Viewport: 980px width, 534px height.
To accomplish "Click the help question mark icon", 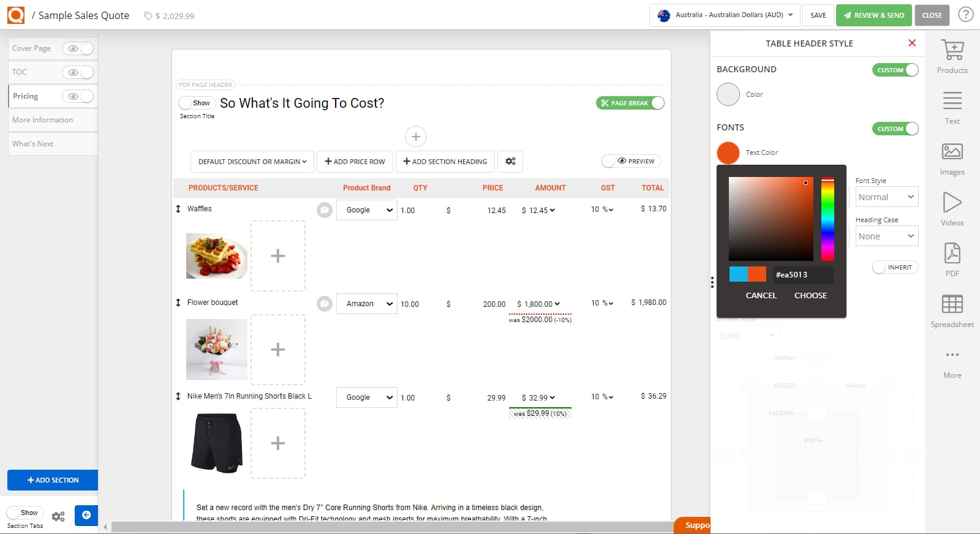I will [966, 14].
